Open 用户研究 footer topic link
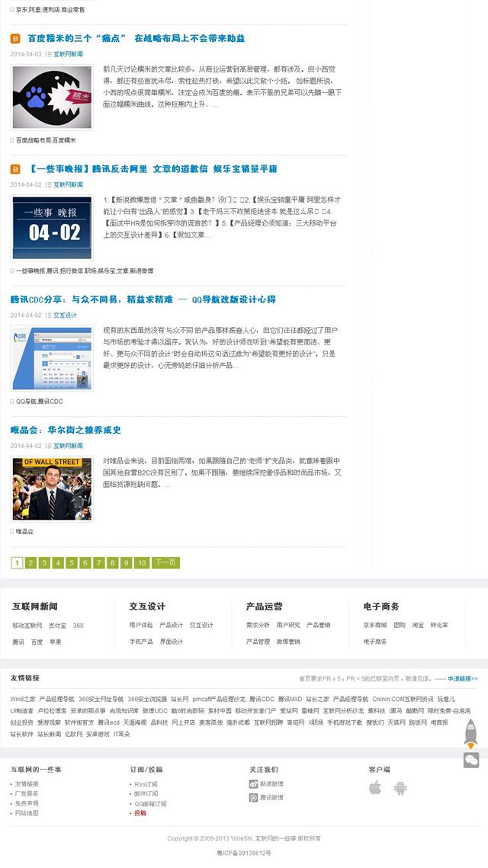Image resolution: width=488 pixels, height=868 pixels. 288,625
